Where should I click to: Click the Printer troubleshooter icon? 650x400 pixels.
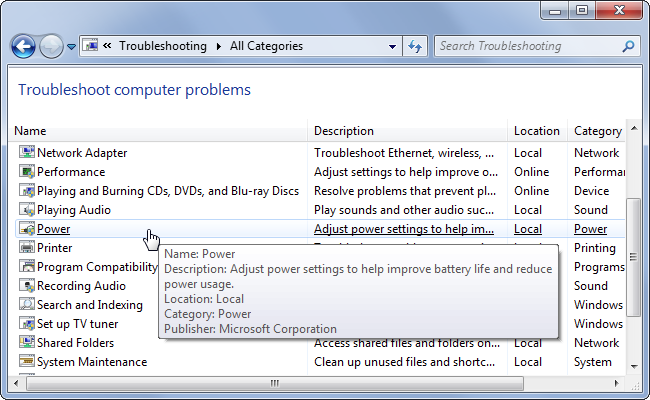point(27,247)
